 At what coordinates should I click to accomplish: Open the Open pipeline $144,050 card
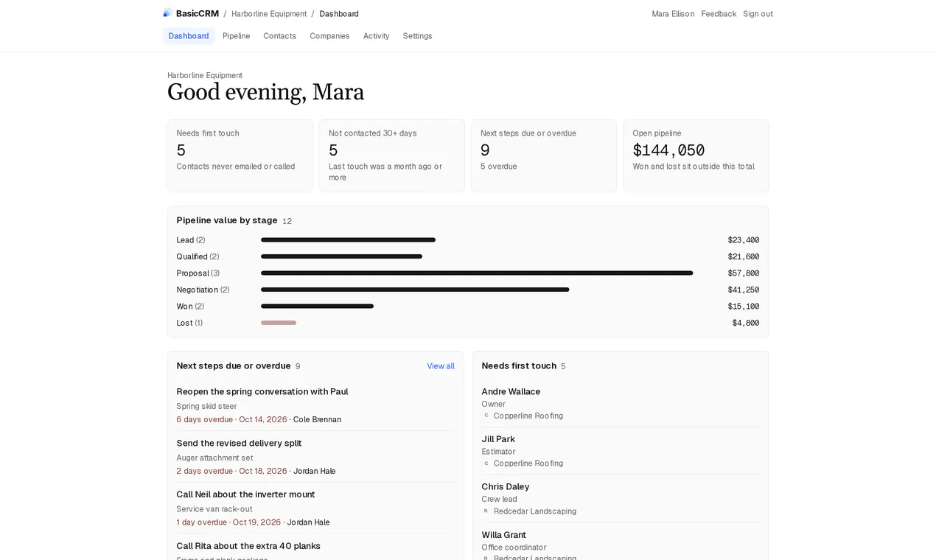[x=696, y=156]
